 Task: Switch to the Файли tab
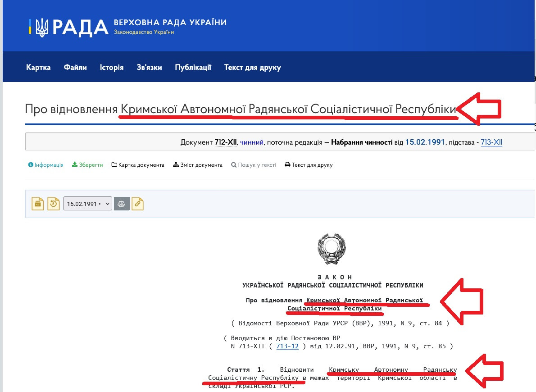point(75,68)
